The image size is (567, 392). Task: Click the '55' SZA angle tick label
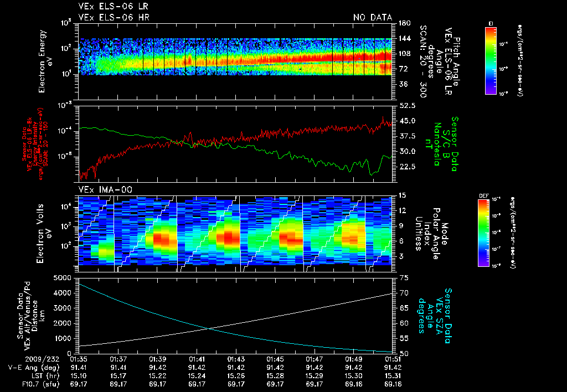point(405,338)
